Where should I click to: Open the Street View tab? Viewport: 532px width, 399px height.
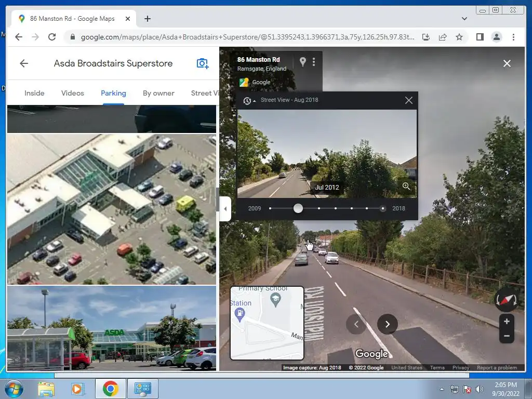205,93
